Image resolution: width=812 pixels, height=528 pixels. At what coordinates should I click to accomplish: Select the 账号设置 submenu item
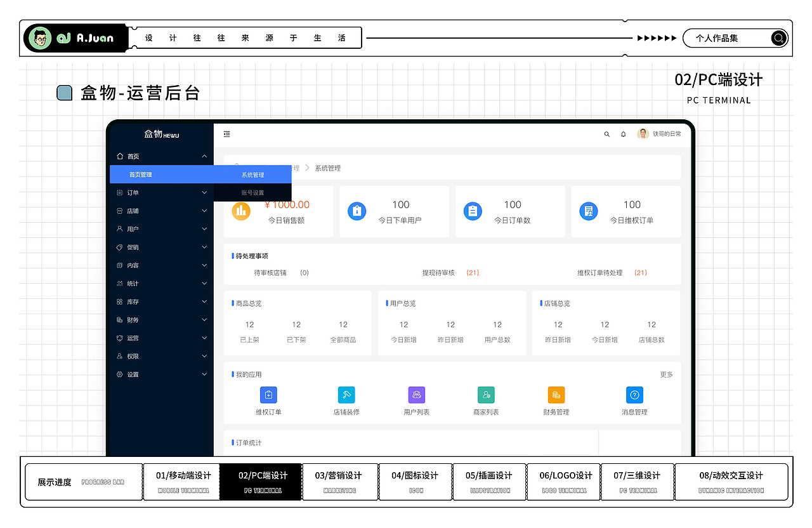tap(252, 192)
